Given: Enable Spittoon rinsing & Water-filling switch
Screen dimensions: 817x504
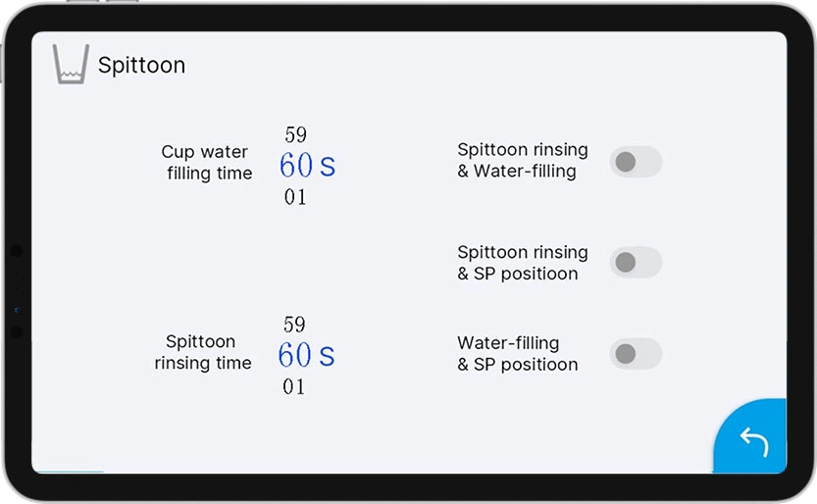Looking at the screenshot, I should coord(636,162).
